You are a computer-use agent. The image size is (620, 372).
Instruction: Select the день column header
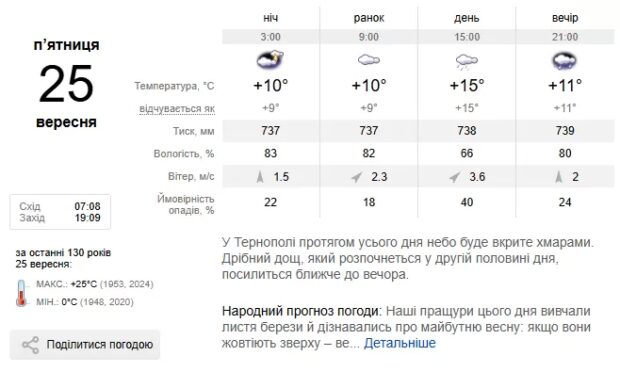tap(467, 18)
